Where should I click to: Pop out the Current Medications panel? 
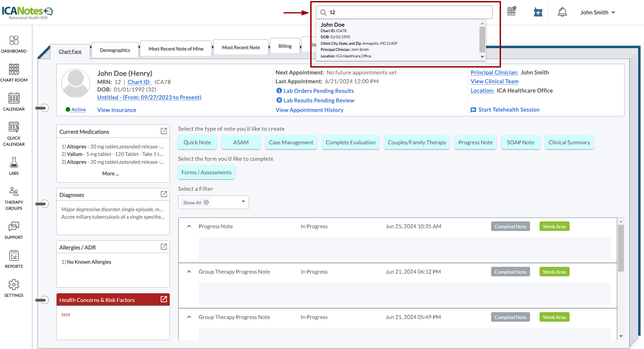[164, 131]
